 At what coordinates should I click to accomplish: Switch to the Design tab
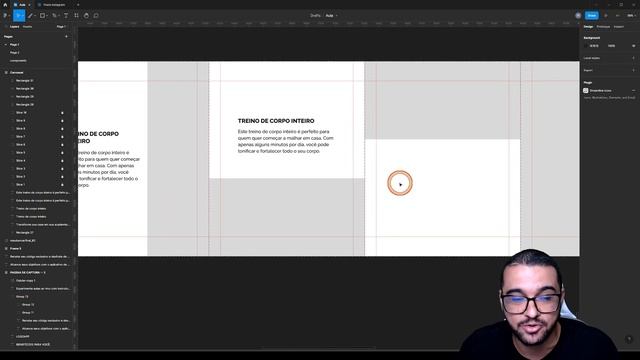(x=588, y=27)
